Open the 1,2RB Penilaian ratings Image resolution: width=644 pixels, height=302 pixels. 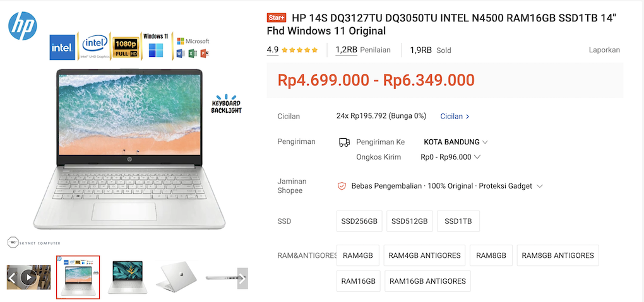pos(363,50)
